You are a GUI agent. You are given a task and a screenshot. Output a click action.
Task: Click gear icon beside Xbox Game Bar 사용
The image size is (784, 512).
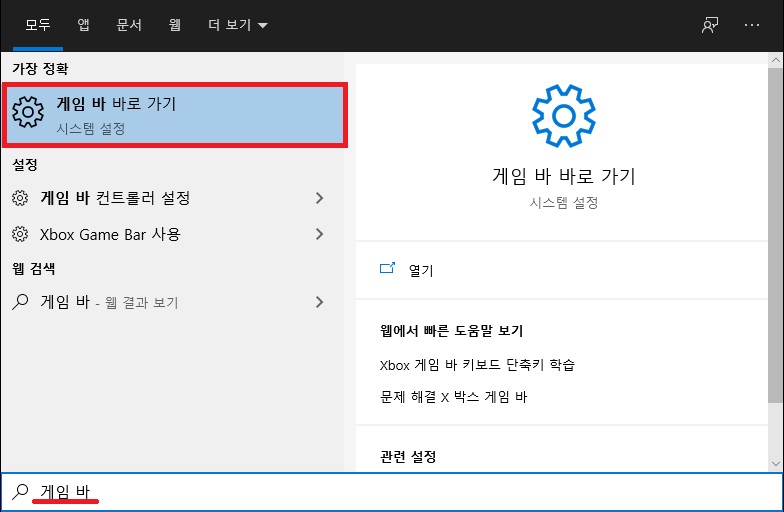pos(20,234)
